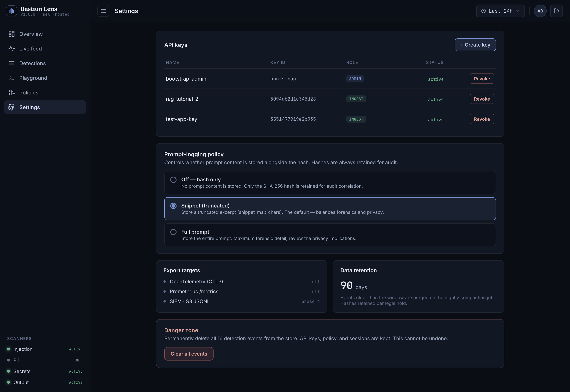
Task: Click the ROLE column header
Action: pos(352,62)
